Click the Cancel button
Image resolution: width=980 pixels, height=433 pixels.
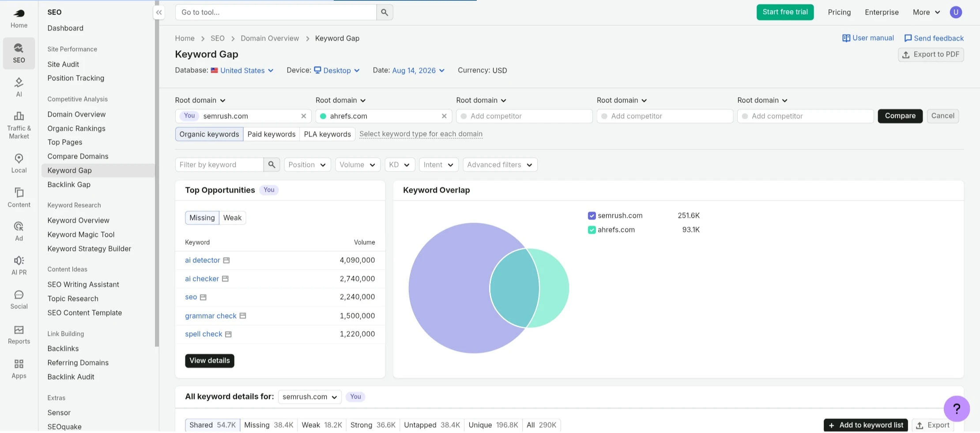click(x=943, y=116)
